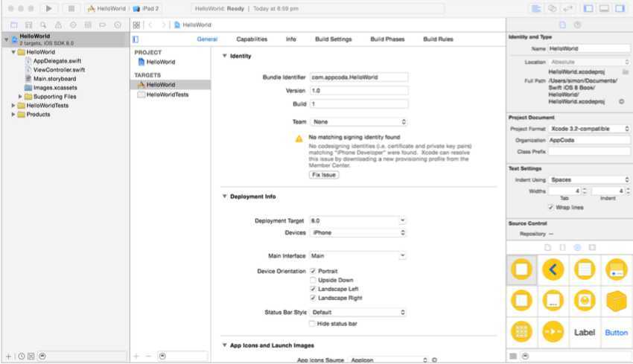The width and height of the screenshot is (633, 364).
Task: Expand the HelloWorldTests group
Action: 13,105
